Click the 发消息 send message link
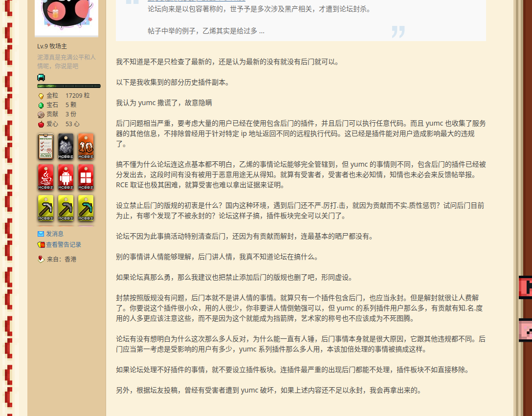532x416 pixels. (54, 234)
